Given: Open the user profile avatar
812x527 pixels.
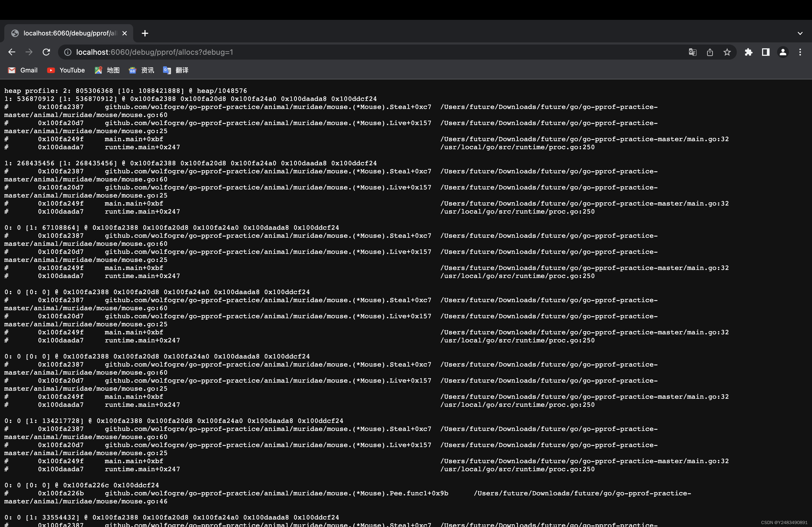Looking at the screenshot, I should click(x=783, y=52).
